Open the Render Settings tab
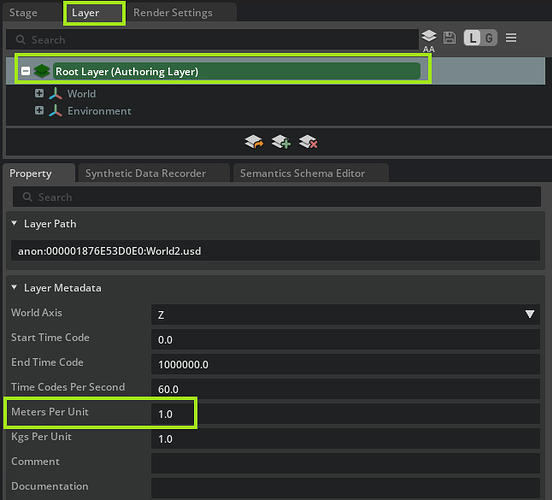Image resolution: width=552 pixels, height=500 pixels. click(172, 13)
